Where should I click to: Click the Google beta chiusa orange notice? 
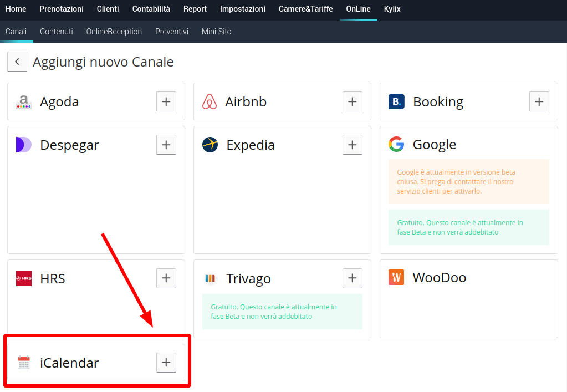coord(469,181)
